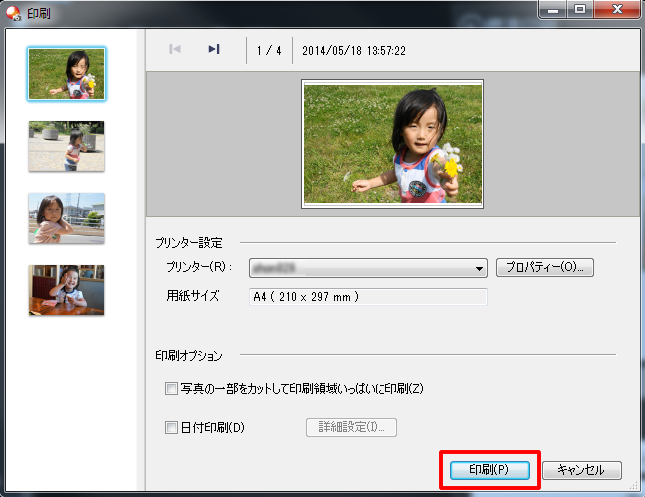Select the first thumbnail of girl holding flower

(66, 73)
